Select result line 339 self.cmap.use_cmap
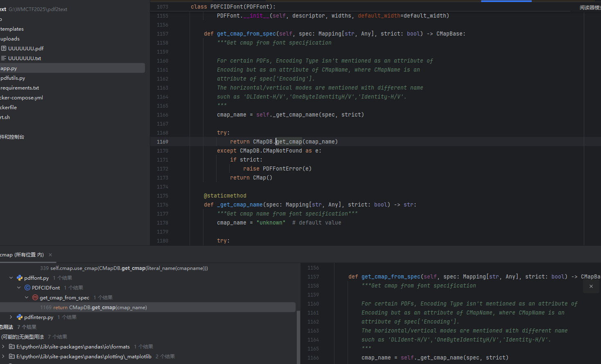The width and height of the screenshot is (601, 364). pos(124,268)
